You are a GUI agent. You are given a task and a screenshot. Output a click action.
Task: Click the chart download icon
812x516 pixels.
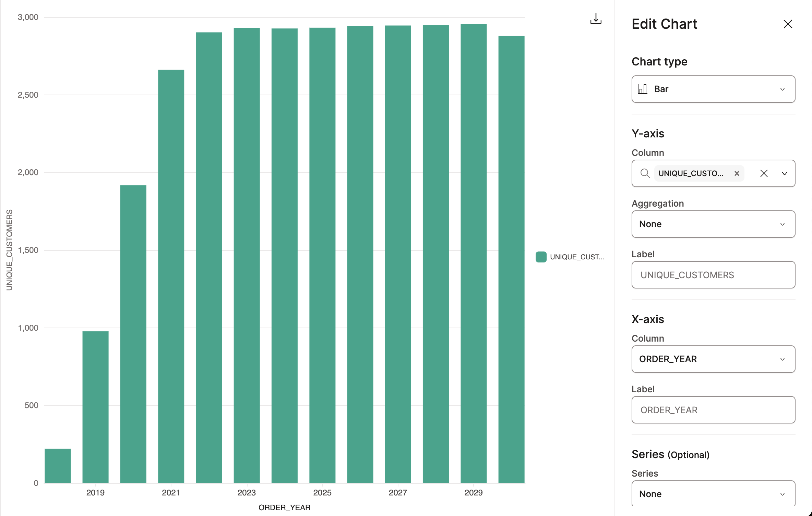point(596,19)
